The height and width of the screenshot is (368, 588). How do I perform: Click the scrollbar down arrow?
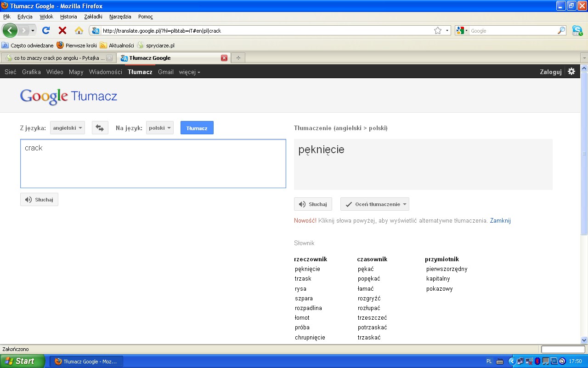pyautogui.click(x=584, y=340)
